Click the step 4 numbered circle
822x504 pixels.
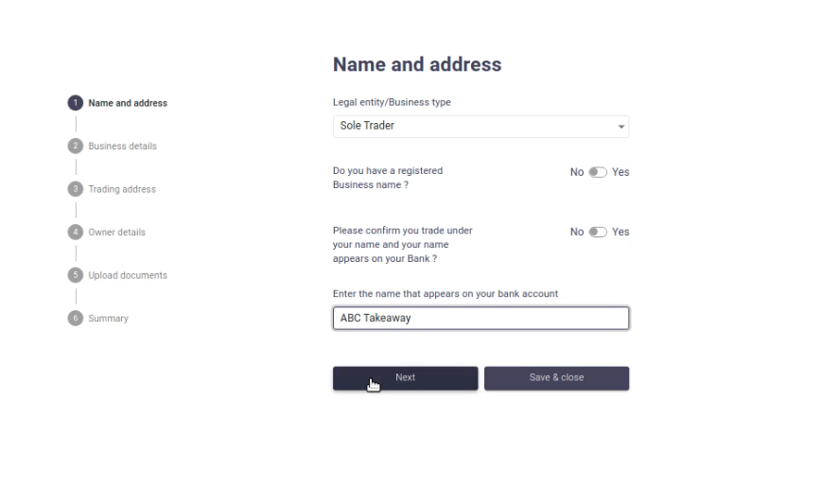click(x=75, y=232)
